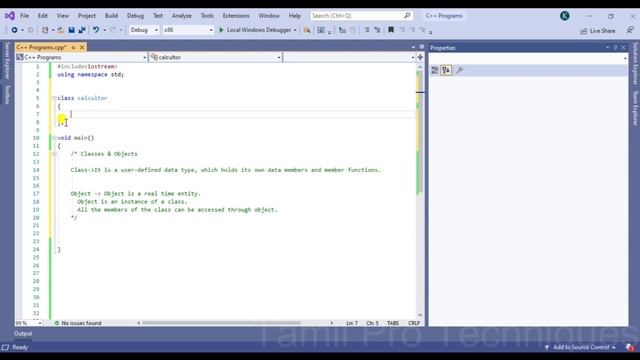Click the notifications icon in status bar
640x360 pixels.
coord(631,347)
